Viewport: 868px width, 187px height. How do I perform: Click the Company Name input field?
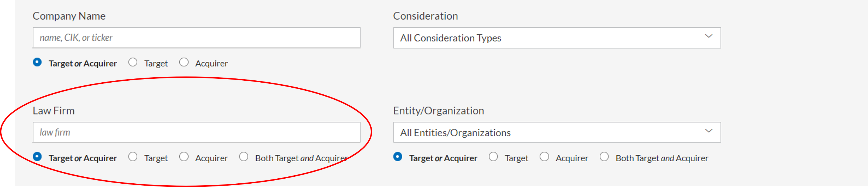tap(196, 38)
